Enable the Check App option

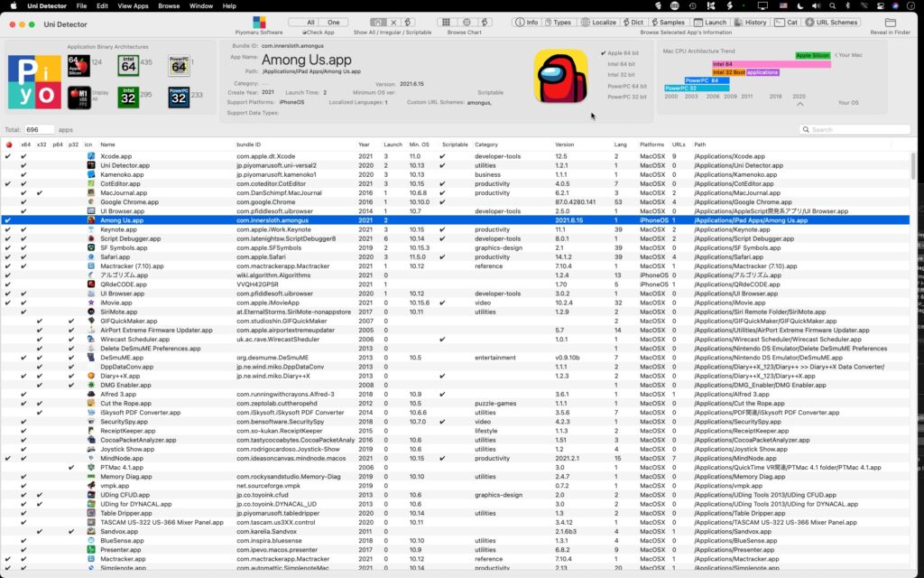coord(307,33)
